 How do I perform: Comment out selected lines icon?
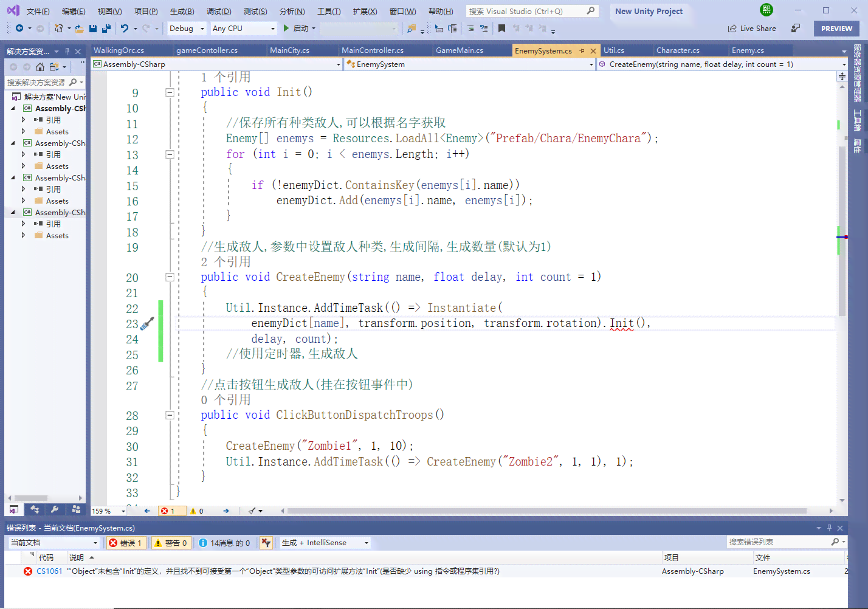pos(470,28)
